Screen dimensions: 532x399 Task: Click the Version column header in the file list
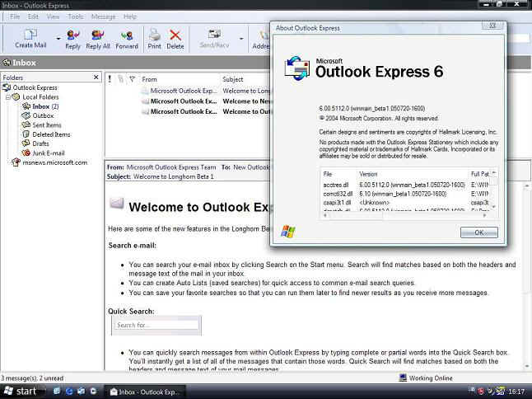[x=368, y=174]
